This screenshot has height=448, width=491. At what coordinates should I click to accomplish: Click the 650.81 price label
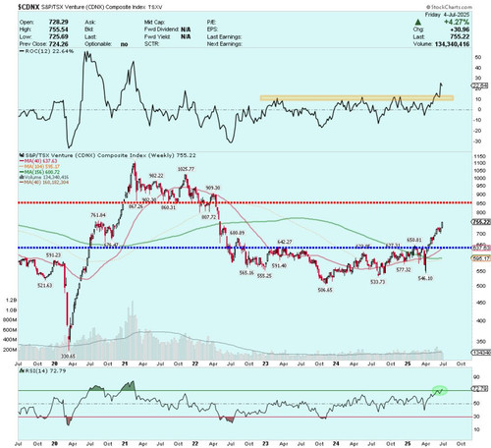(414, 240)
